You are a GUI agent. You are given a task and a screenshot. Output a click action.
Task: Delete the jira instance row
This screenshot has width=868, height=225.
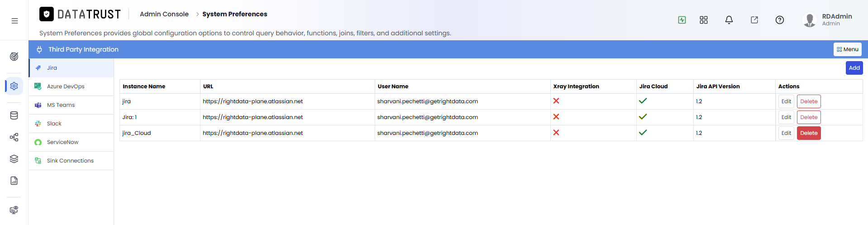(x=809, y=101)
